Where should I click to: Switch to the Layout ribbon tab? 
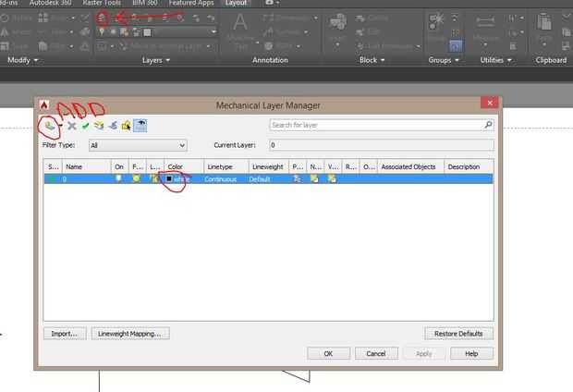236,3
